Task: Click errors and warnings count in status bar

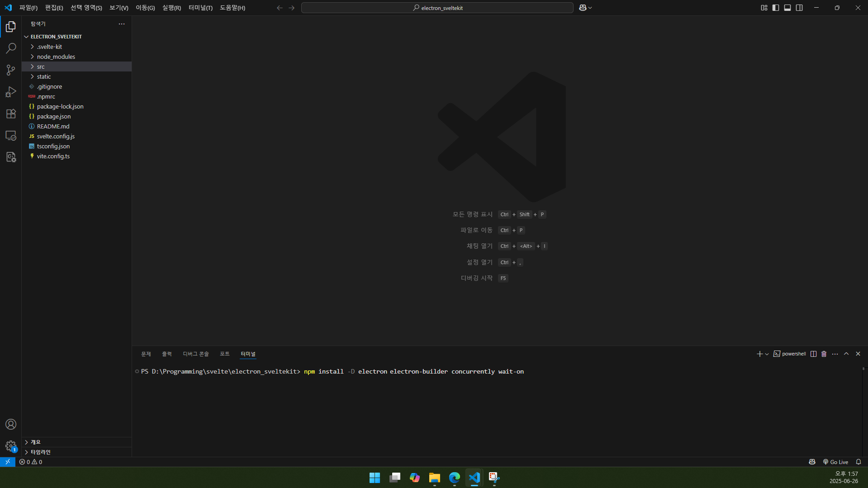Action: coord(31,462)
